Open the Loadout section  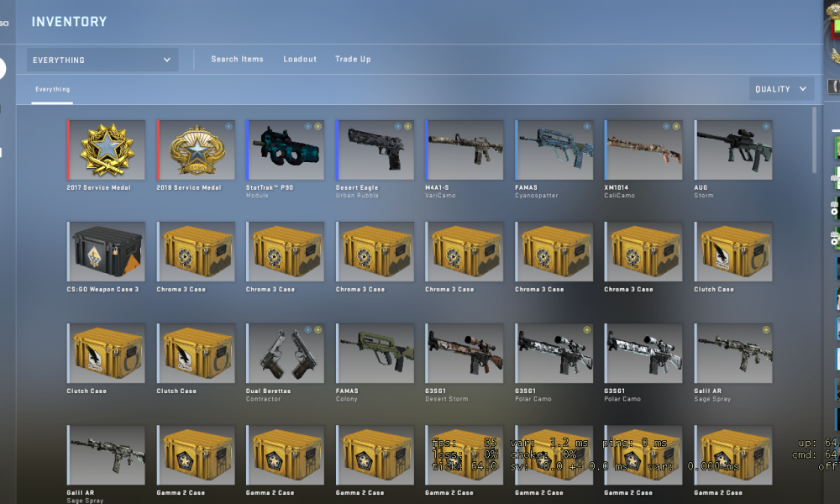point(300,59)
